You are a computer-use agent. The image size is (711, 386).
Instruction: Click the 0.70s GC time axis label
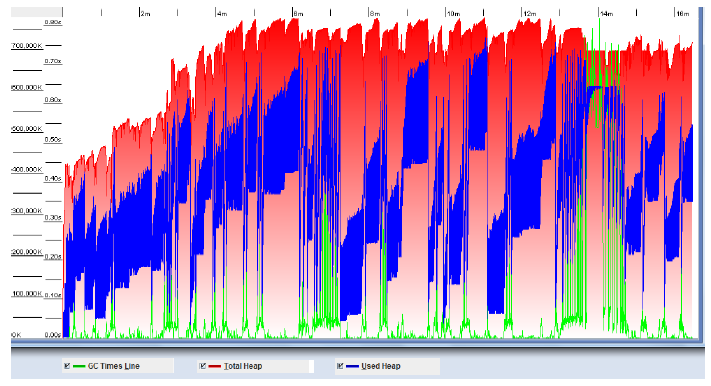53,61
